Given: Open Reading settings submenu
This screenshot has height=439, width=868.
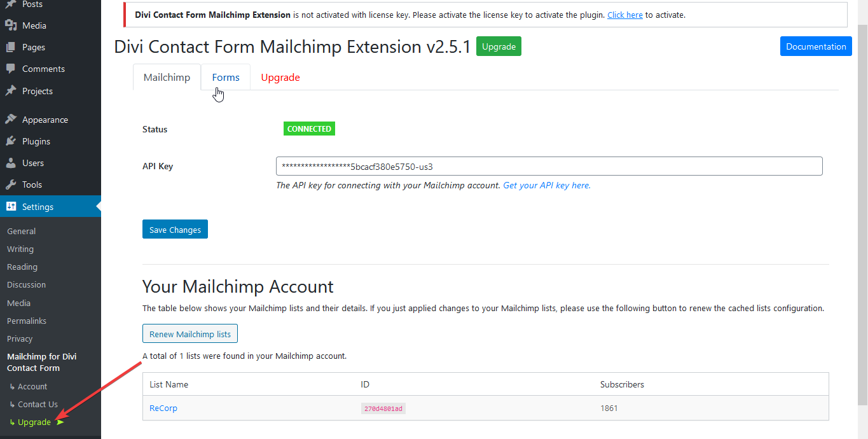Looking at the screenshot, I should tap(22, 267).
